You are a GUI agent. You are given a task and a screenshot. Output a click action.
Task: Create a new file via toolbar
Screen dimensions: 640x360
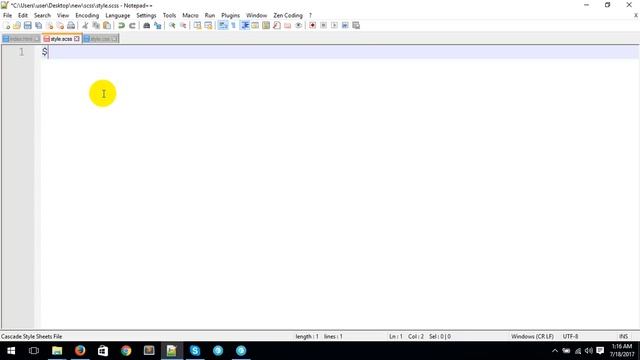coord(7,25)
